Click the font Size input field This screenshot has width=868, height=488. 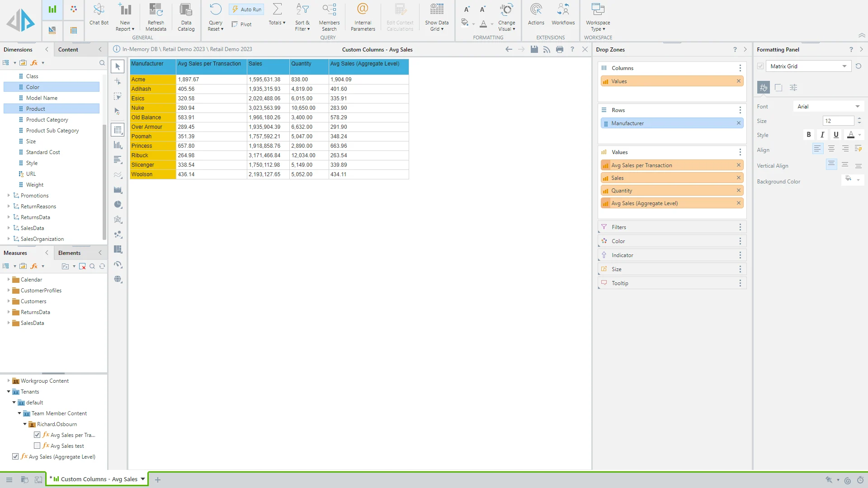(838, 121)
